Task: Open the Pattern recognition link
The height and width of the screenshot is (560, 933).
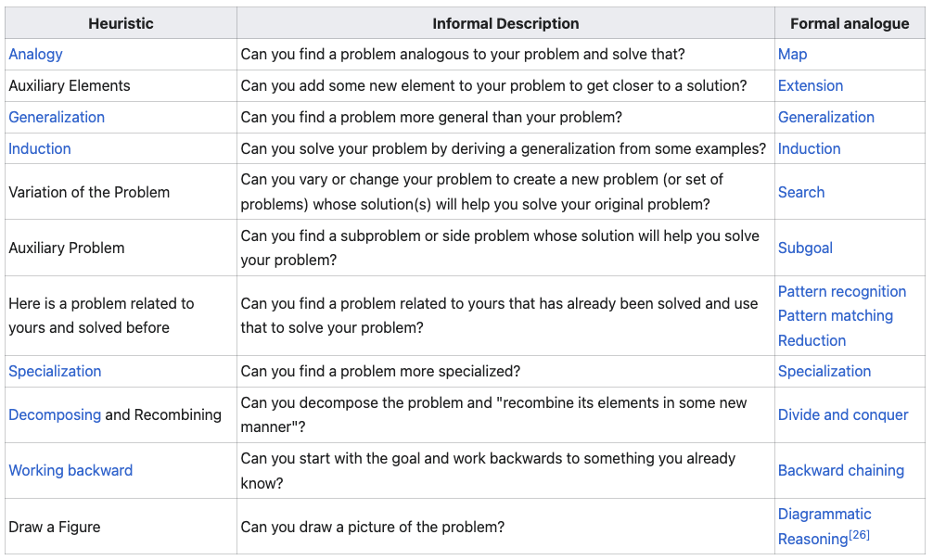Action: coord(842,291)
